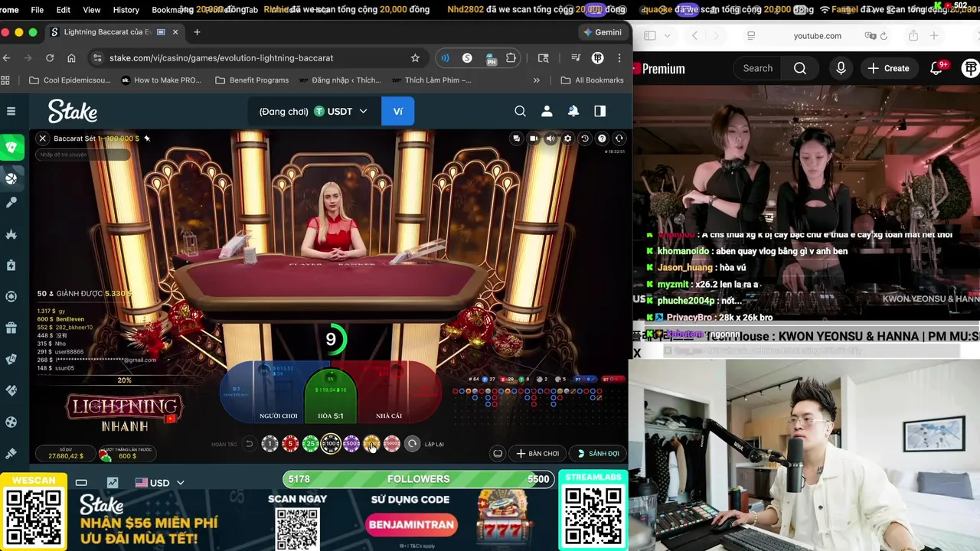Image resolution: width=980 pixels, height=551 pixels.
Task: Open Chrome three-dot menu
Action: (619, 58)
